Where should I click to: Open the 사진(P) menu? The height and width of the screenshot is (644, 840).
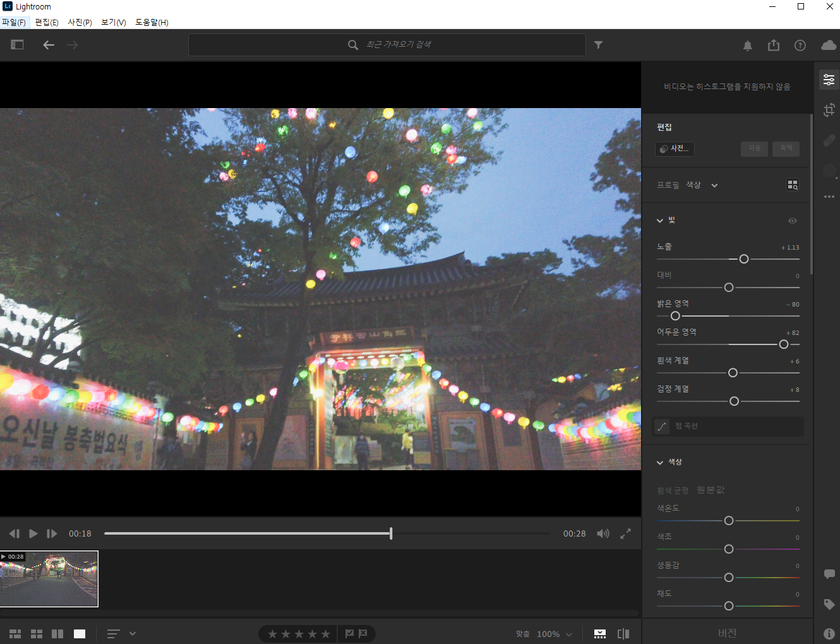(x=80, y=22)
